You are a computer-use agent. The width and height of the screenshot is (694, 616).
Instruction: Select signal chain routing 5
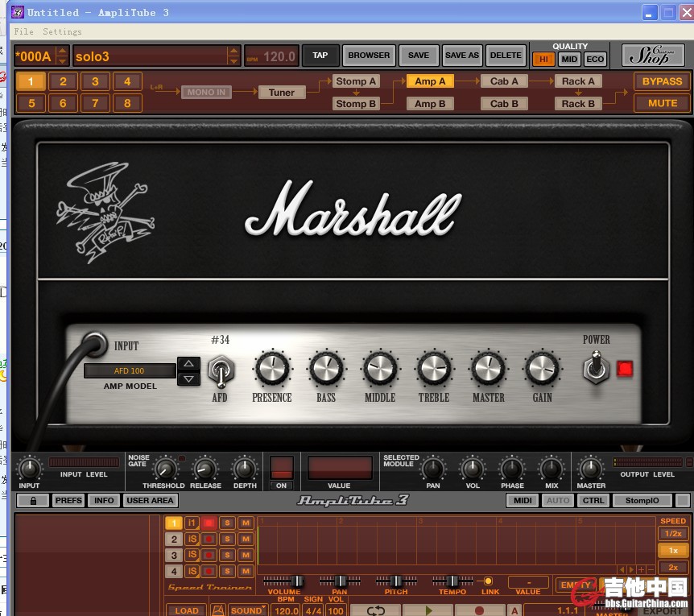click(31, 103)
